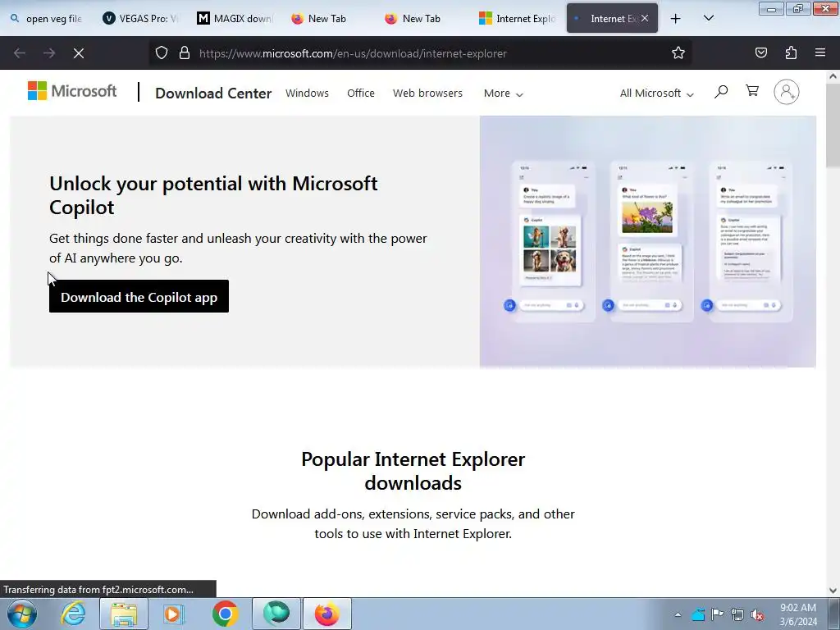Click the 'Popular Internet Explorer downloads' heading
Image resolution: width=840 pixels, height=630 pixels.
pos(413,471)
